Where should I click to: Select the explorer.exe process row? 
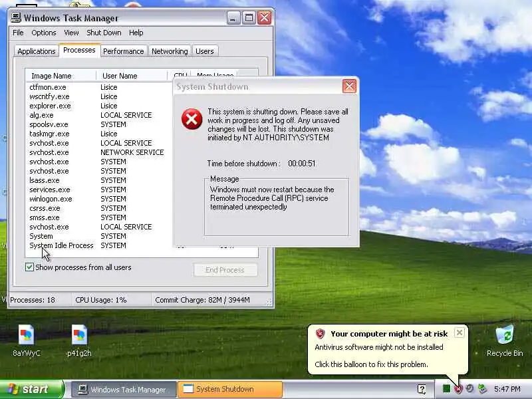click(100, 106)
